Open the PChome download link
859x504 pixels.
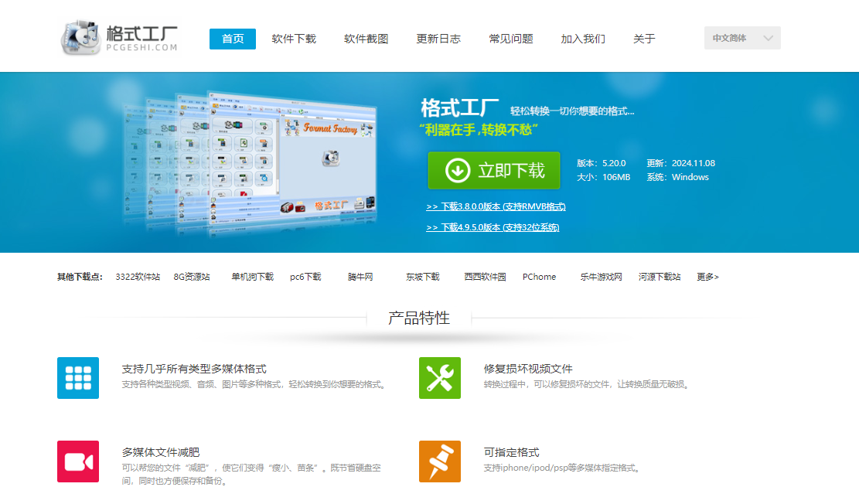[539, 277]
